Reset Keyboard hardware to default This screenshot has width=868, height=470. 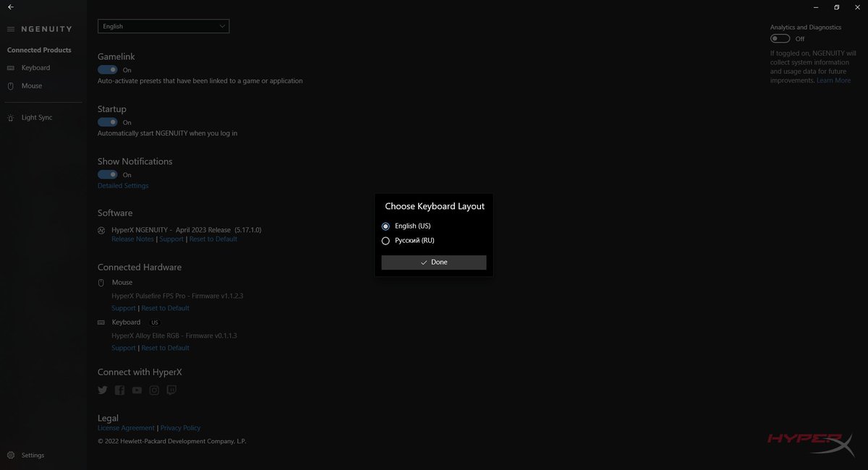pyautogui.click(x=165, y=348)
